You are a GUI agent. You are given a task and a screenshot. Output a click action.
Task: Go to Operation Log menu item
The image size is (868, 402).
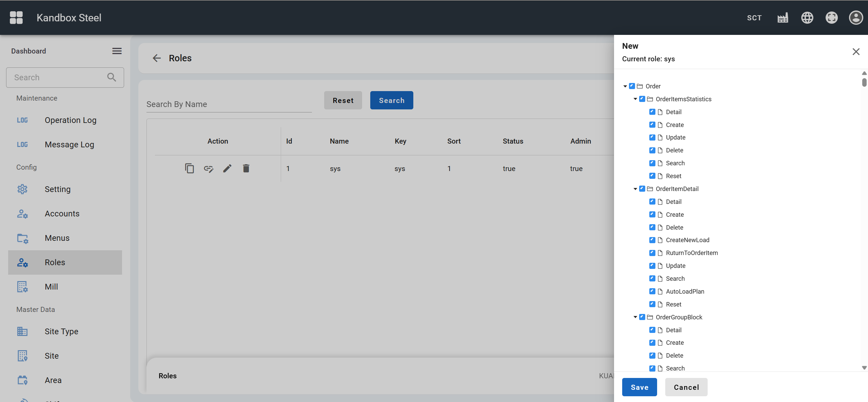[71, 120]
